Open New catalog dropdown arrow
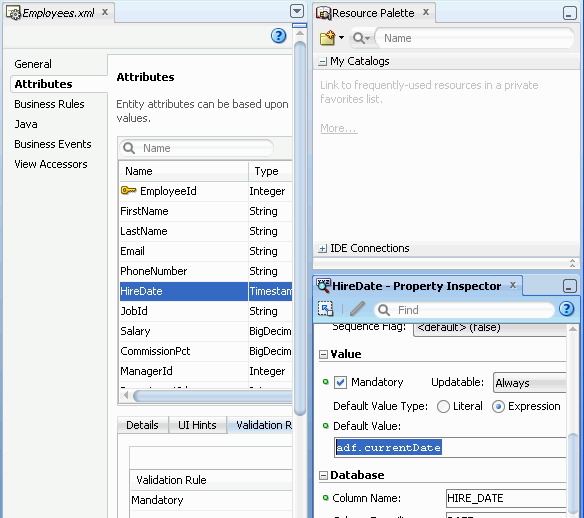584x518 pixels. (x=341, y=38)
